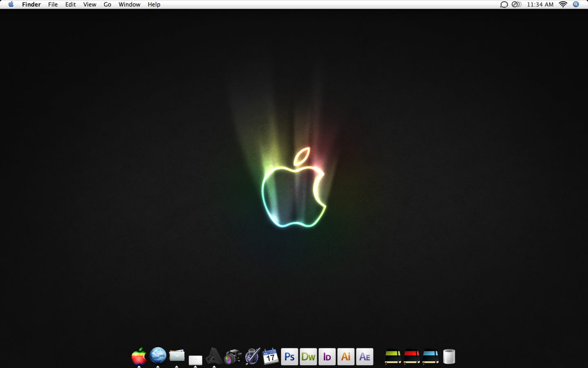Open the Window menu
This screenshot has height=368, width=588.
point(129,4)
